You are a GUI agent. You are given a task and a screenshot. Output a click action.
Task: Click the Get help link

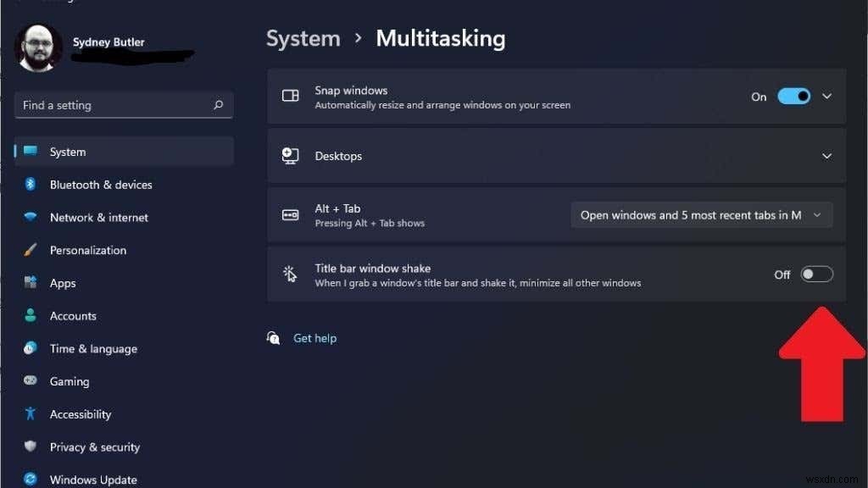click(x=314, y=338)
